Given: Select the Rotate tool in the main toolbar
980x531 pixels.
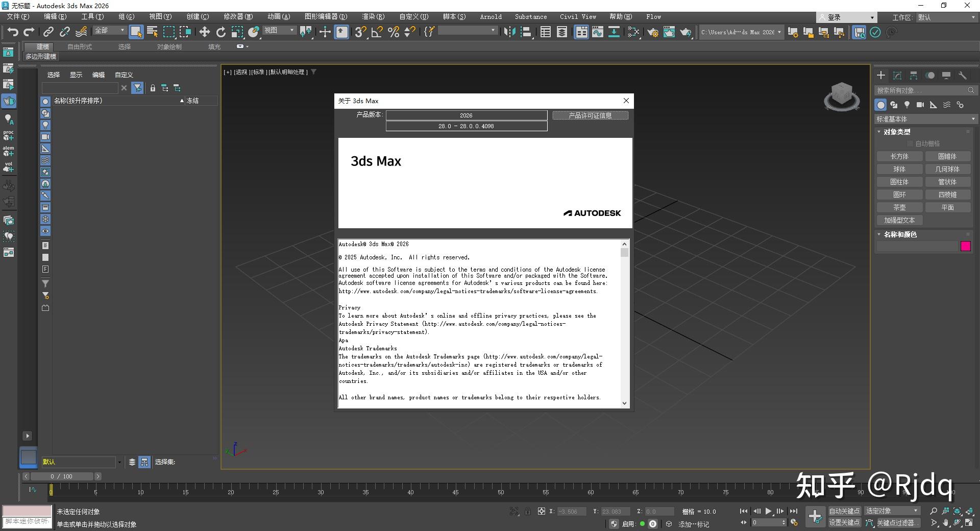Looking at the screenshot, I should pos(220,32).
